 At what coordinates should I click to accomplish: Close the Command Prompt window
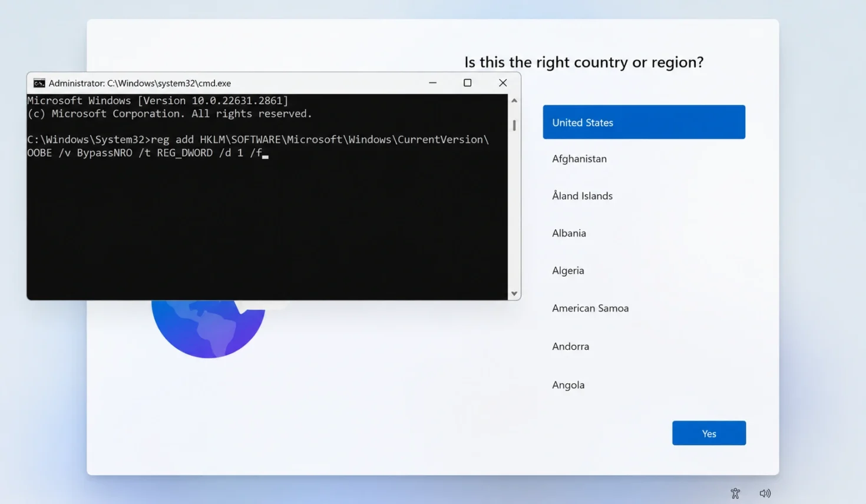(503, 83)
